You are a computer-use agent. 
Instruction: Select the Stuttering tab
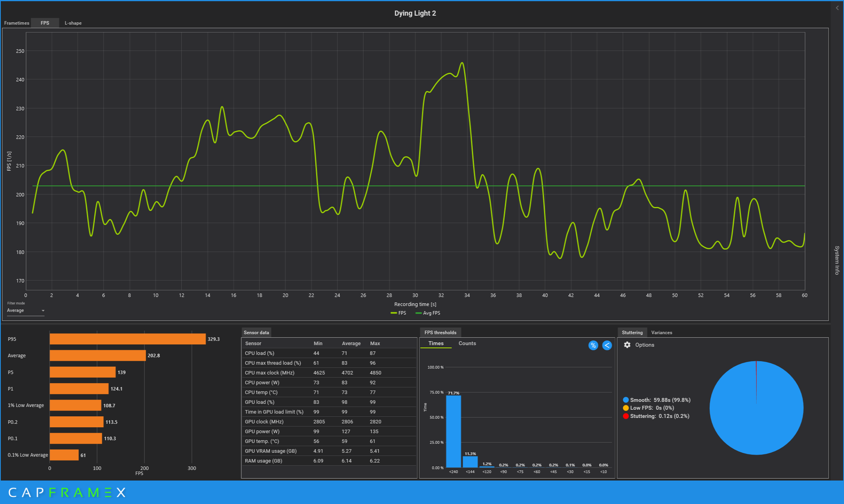pyautogui.click(x=632, y=332)
